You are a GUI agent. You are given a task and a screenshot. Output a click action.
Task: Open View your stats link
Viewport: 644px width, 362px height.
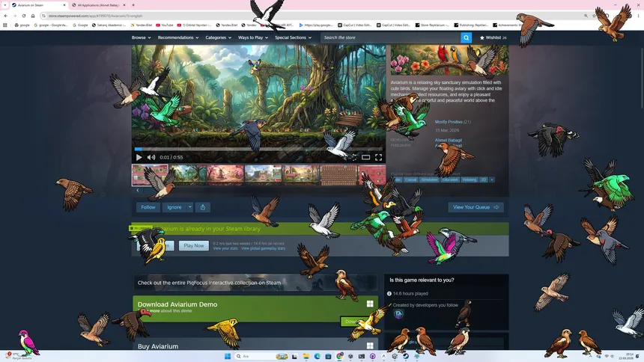coord(225,248)
